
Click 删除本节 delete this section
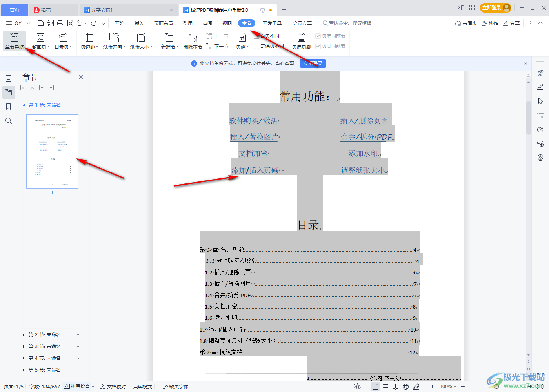click(x=193, y=41)
